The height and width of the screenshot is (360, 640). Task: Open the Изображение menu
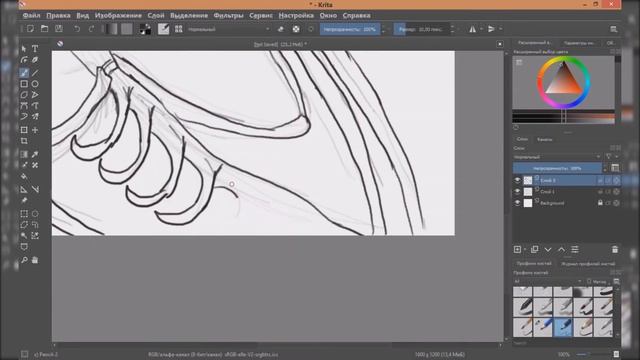118,16
